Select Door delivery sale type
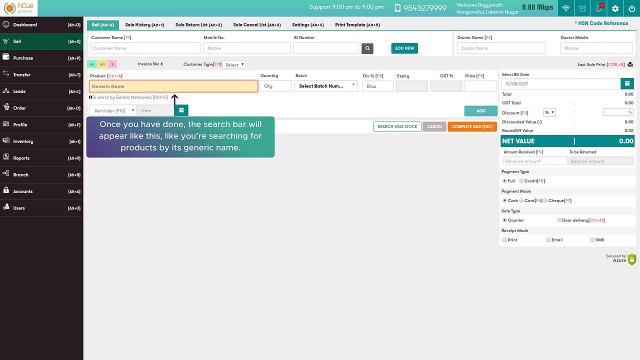Viewport: 640px width, 360px height. pos(559,220)
